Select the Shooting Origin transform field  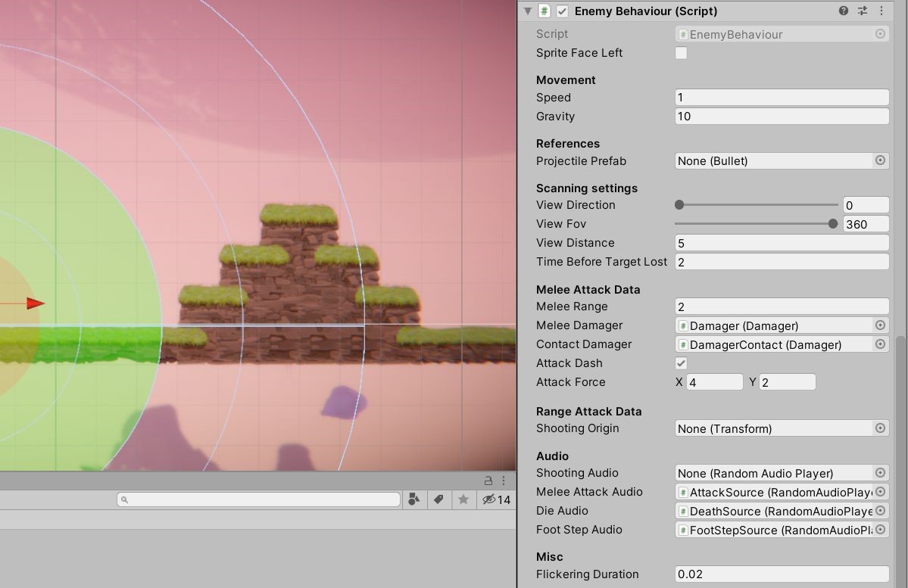tap(774, 428)
